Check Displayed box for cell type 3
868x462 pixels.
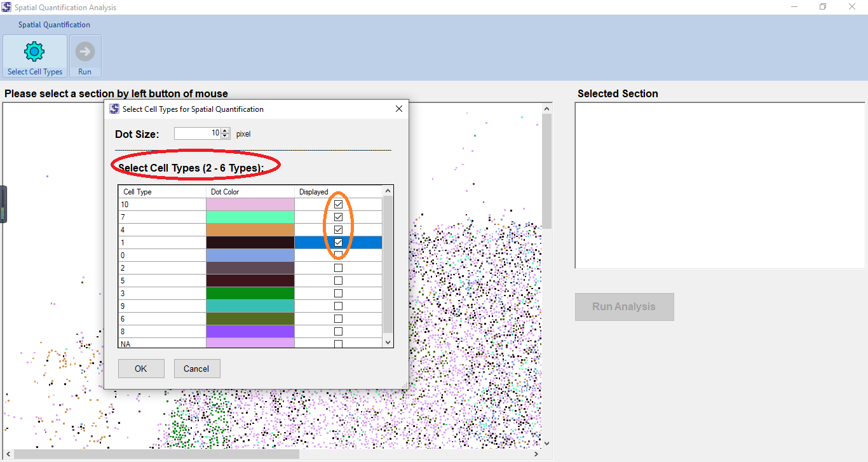(338, 294)
